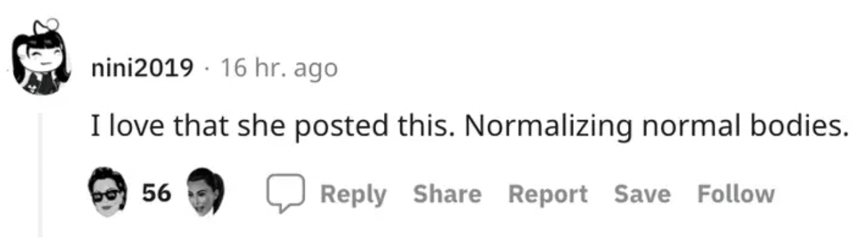Open the "16 hr. ago" timestamp permalink

point(278,67)
